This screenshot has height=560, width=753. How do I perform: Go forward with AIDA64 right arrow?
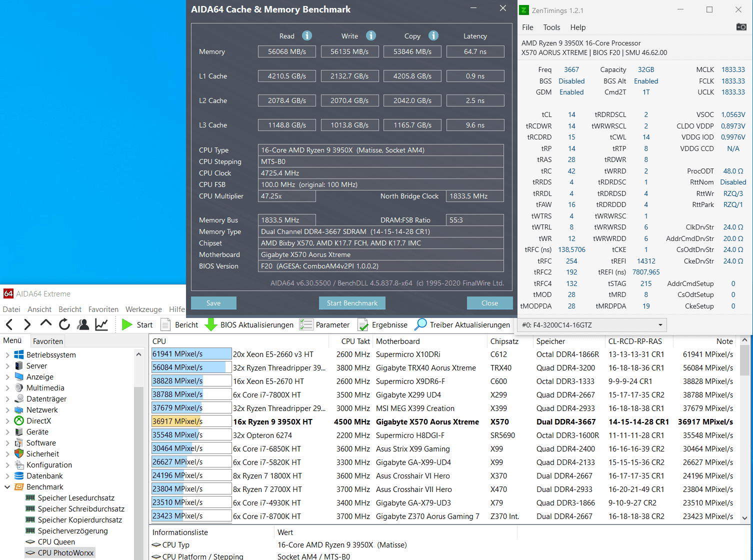[27, 324]
